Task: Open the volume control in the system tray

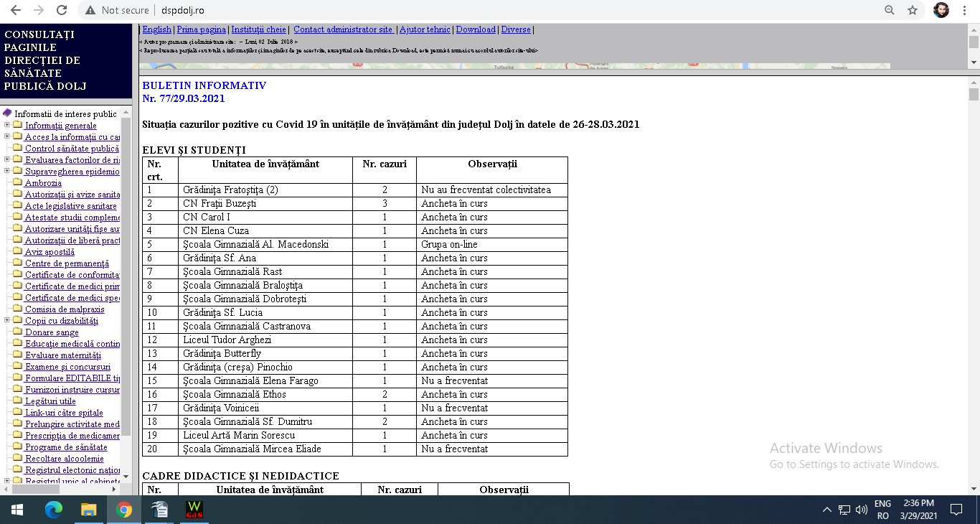Action: tap(862, 510)
